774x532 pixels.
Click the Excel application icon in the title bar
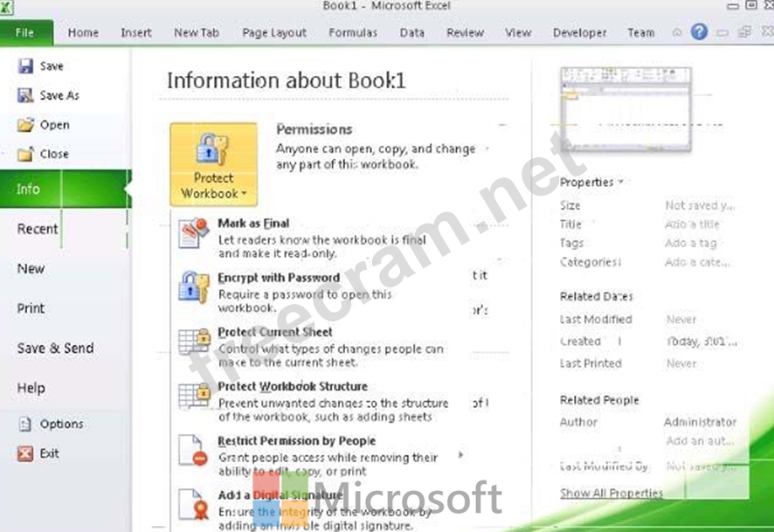6,7
